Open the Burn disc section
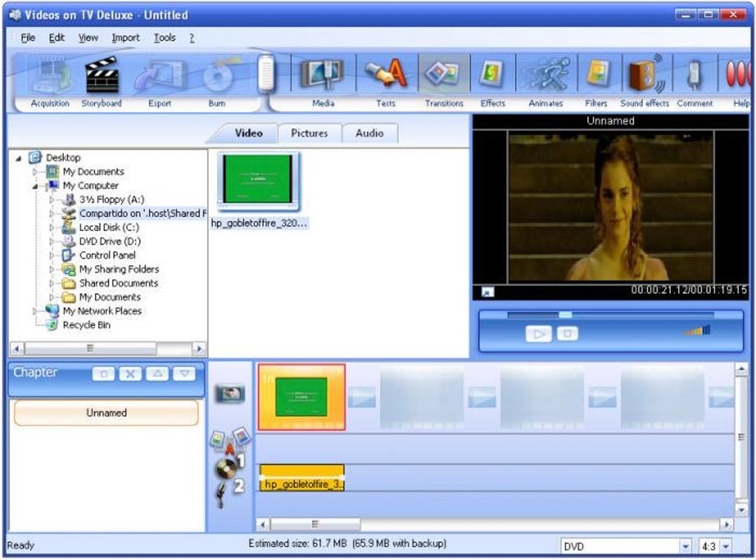 click(217, 82)
